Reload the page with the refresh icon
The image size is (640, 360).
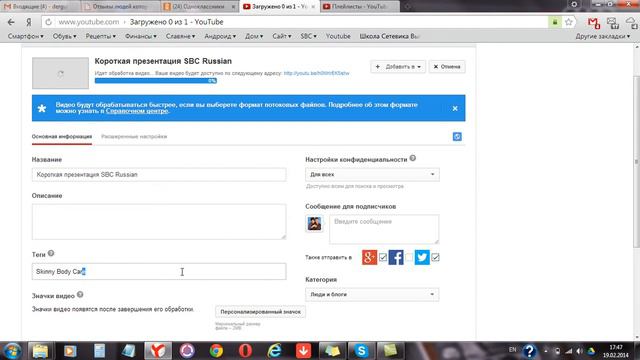click(48, 22)
